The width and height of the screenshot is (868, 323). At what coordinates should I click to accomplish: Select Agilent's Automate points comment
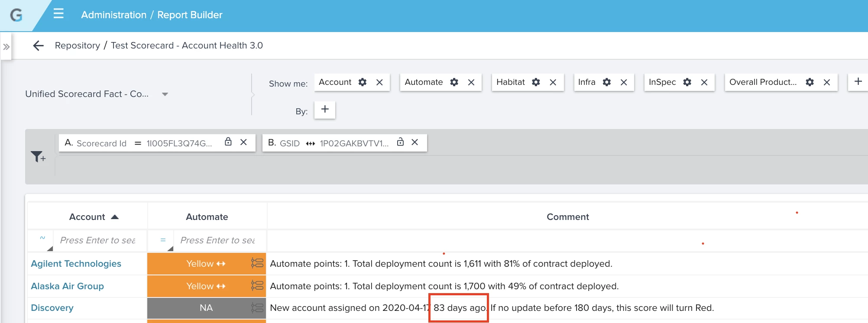[x=441, y=264]
